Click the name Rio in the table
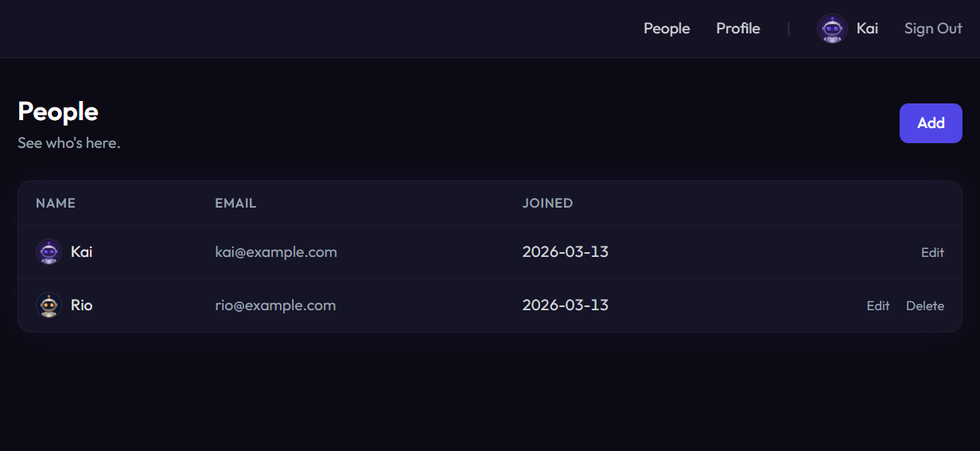Screen dimensions: 980x451 point(82,305)
